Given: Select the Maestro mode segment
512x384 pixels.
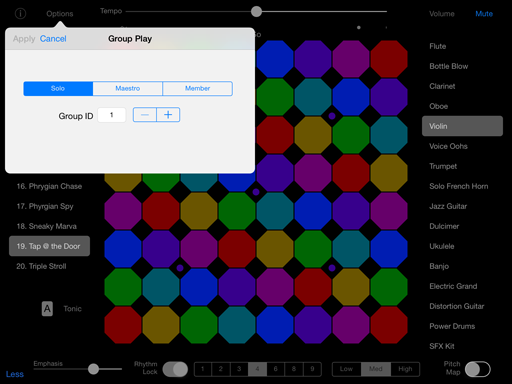Looking at the screenshot, I should [128, 88].
